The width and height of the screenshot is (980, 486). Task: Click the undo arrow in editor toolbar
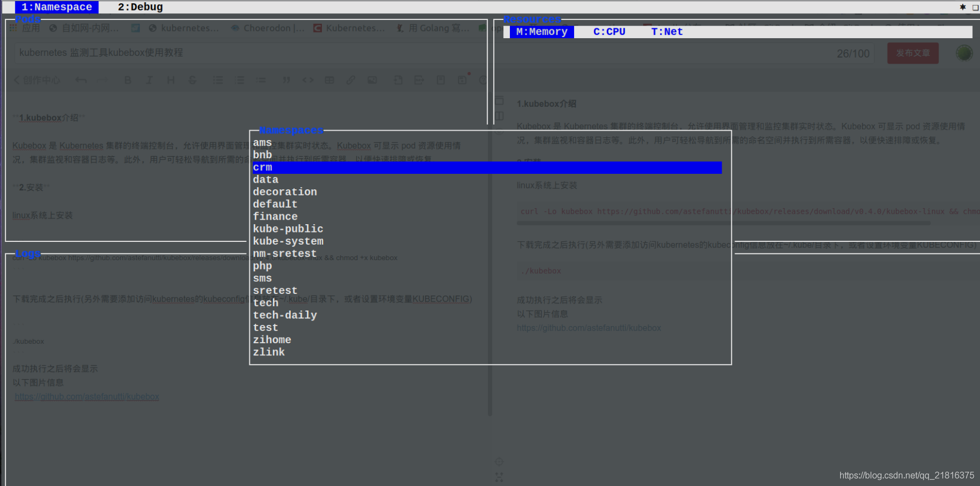click(x=81, y=80)
